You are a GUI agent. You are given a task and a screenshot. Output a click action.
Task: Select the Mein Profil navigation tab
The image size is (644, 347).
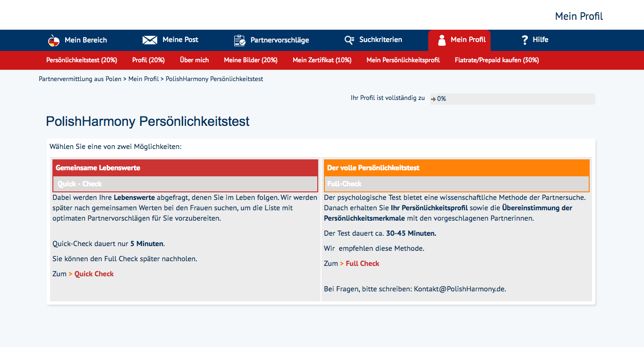459,40
